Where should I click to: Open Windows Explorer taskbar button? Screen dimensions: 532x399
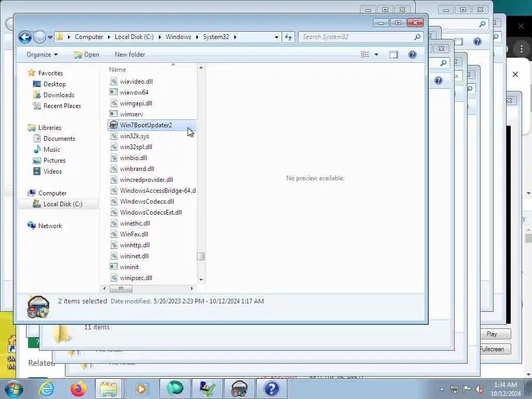tap(109, 389)
